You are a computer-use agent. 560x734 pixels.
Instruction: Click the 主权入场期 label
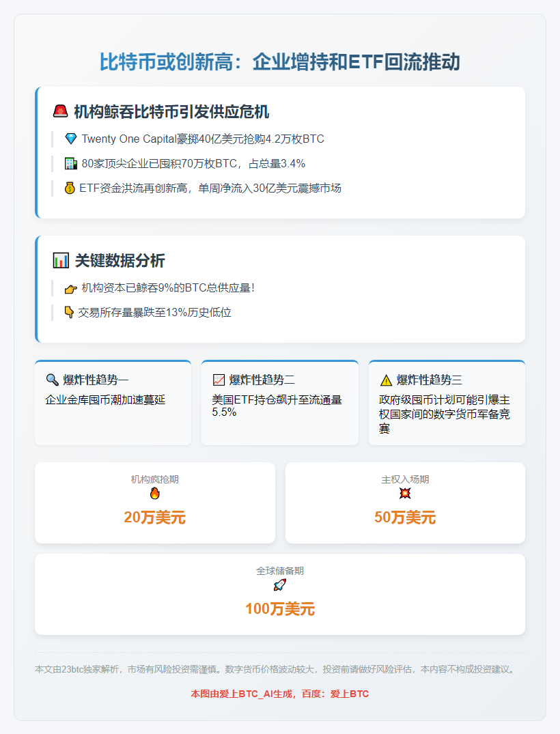[x=405, y=479]
